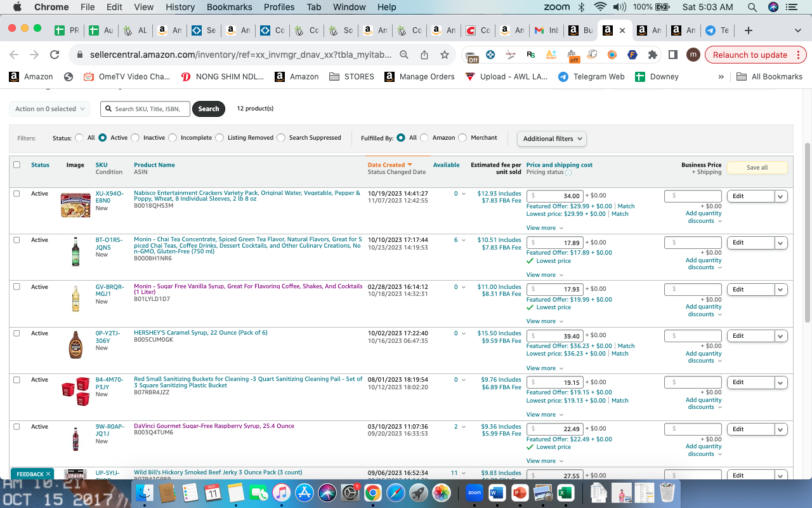Viewport: 812px width, 508px height.
Task: Open the HERSHEY'S Caramel Syrup product thumbnail
Action: [x=75, y=345]
